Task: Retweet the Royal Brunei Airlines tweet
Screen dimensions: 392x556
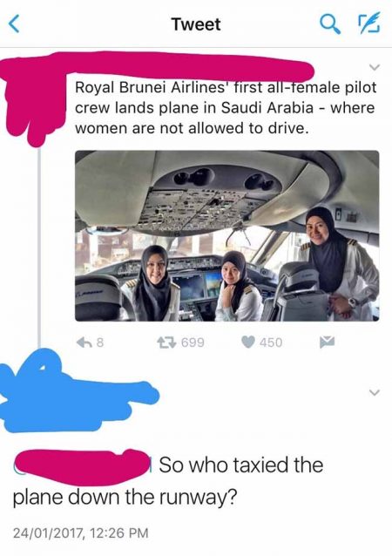Action: tap(166, 342)
